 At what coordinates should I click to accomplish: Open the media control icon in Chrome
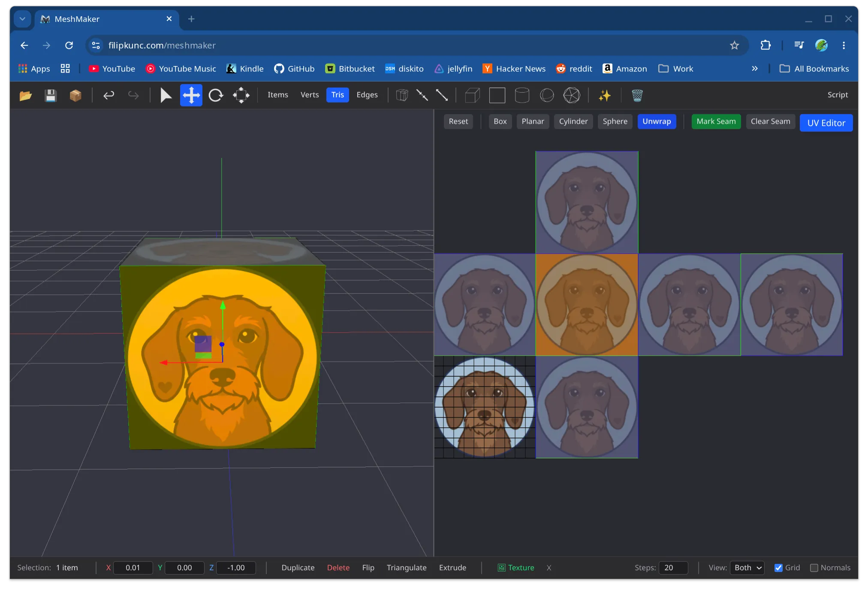pos(799,45)
